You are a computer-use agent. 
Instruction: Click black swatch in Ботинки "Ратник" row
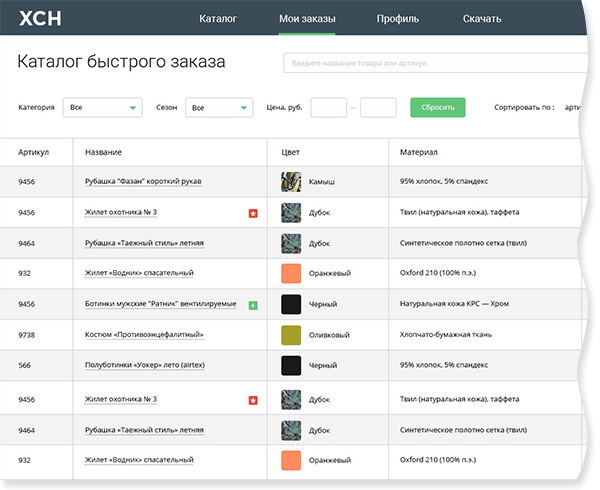pos(291,304)
